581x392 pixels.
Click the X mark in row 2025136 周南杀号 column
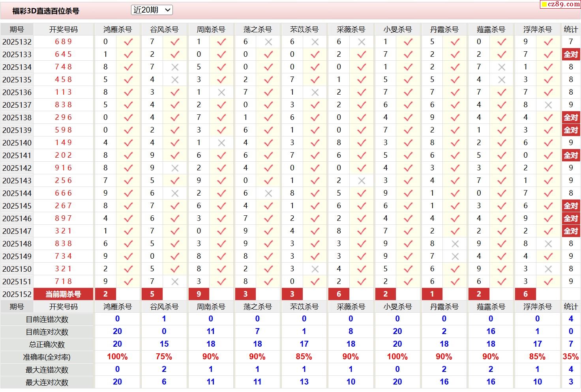(221, 92)
